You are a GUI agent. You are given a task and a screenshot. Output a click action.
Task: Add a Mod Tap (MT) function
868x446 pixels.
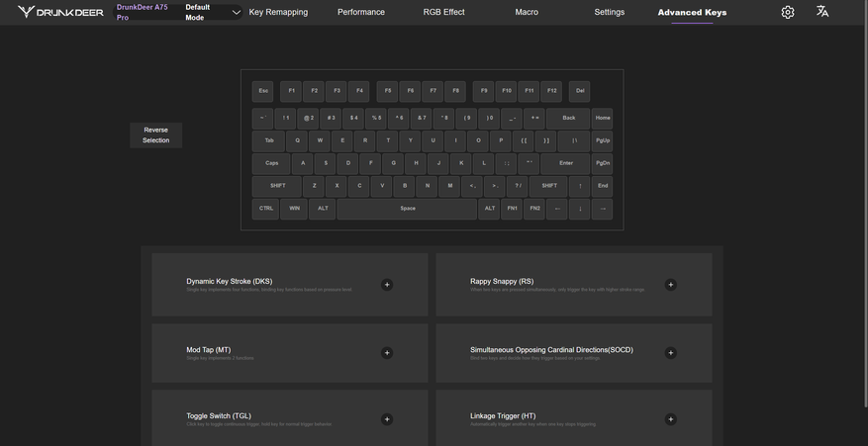(387, 353)
